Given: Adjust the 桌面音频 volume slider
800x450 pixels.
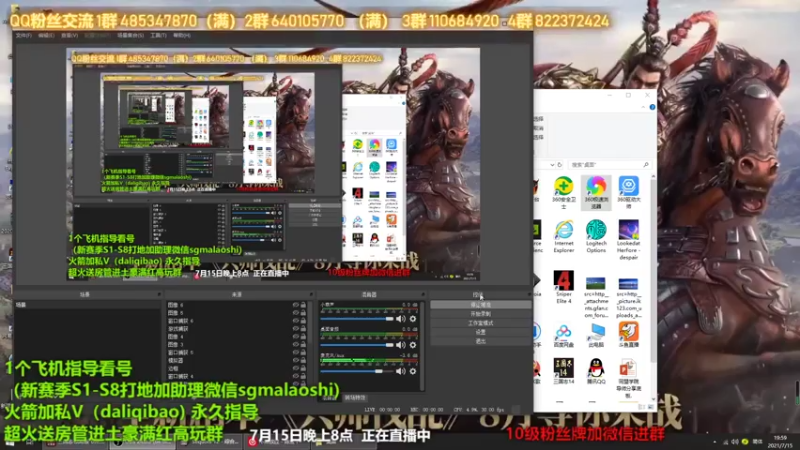Looking at the screenshot, I should pyautogui.click(x=357, y=345).
